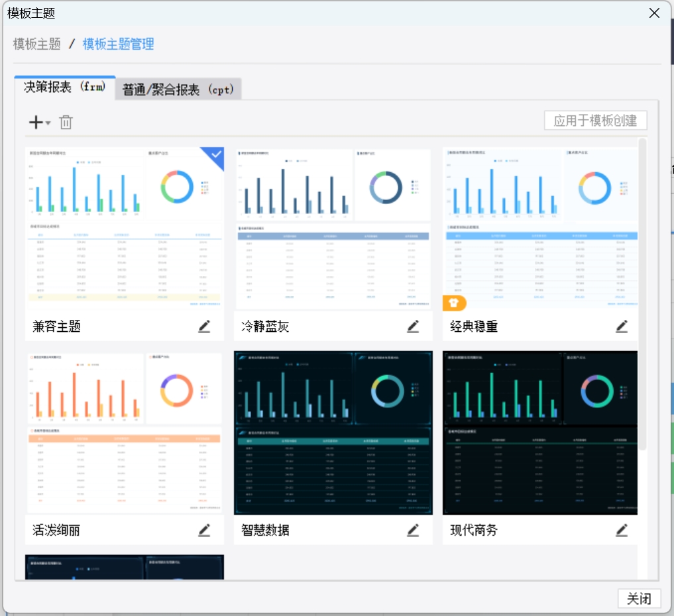Edit the 兼容主题 theme with its pencil icon
Screen dimensions: 674x616
204,327
